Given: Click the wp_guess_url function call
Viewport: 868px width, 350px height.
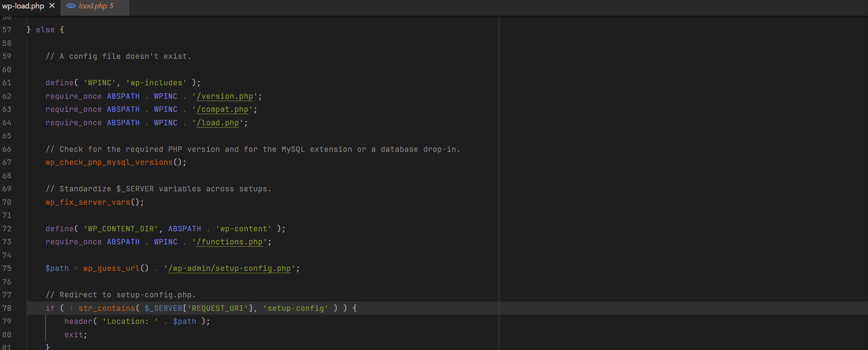Looking at the screenshot, I should [111, 268].
